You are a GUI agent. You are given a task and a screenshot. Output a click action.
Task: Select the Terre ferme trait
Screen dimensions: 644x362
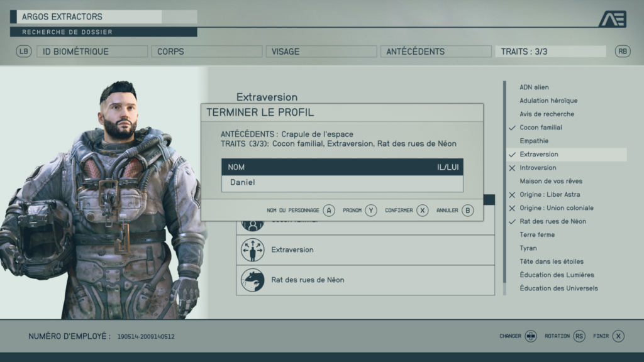[537, 235]
